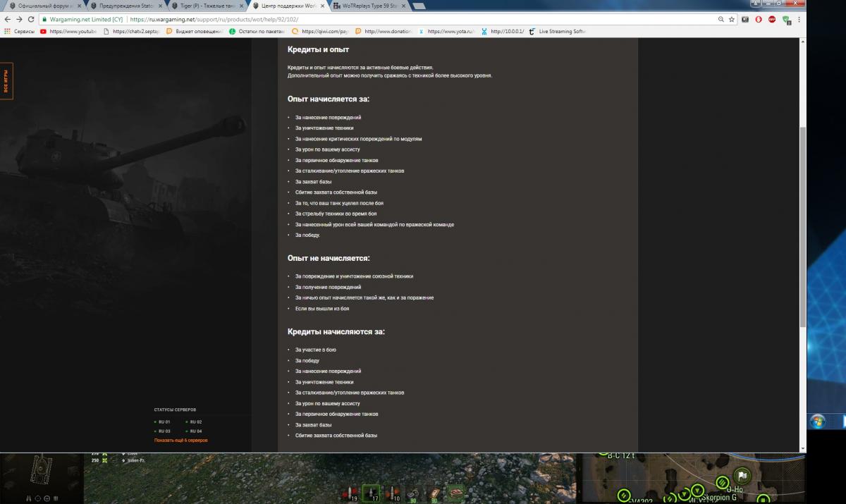
Task: Click the Если вы вышли из боя line
Action: (322, 309)
